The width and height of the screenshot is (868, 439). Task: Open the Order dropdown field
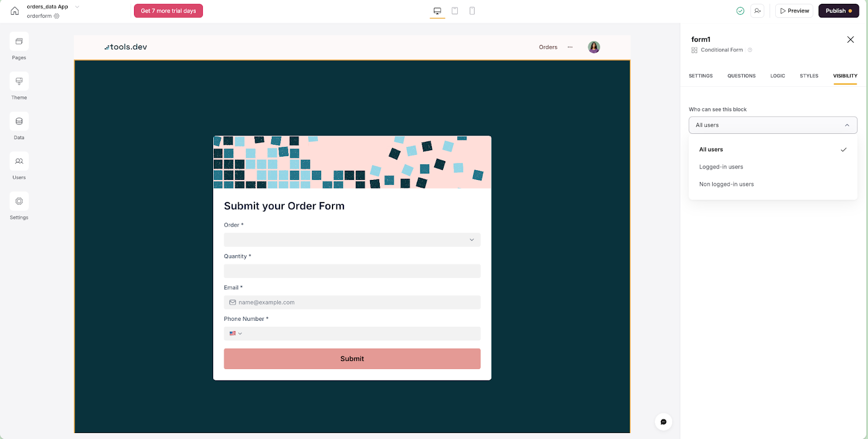(352, 240)
